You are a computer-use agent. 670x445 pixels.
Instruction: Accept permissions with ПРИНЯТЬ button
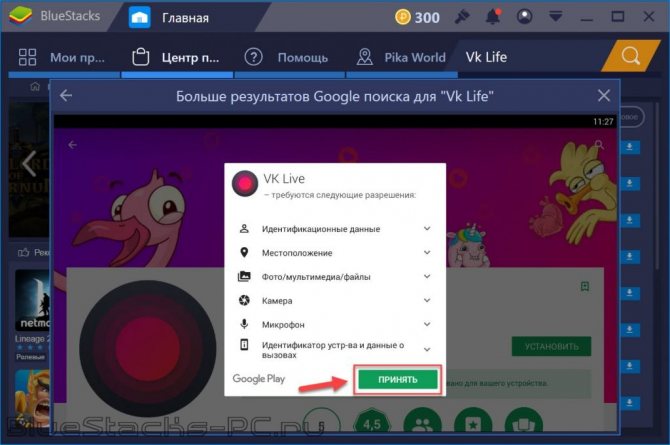point(397,379)
